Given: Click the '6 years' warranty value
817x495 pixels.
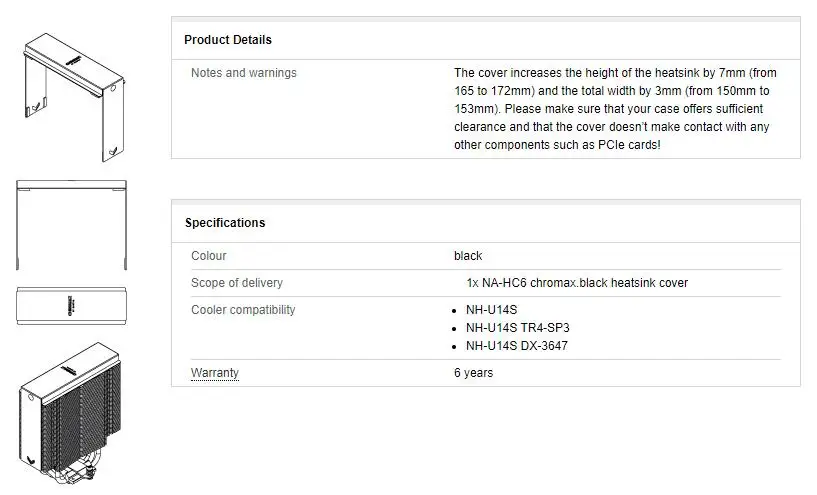Looking at the screenshot, I should 473,373.
